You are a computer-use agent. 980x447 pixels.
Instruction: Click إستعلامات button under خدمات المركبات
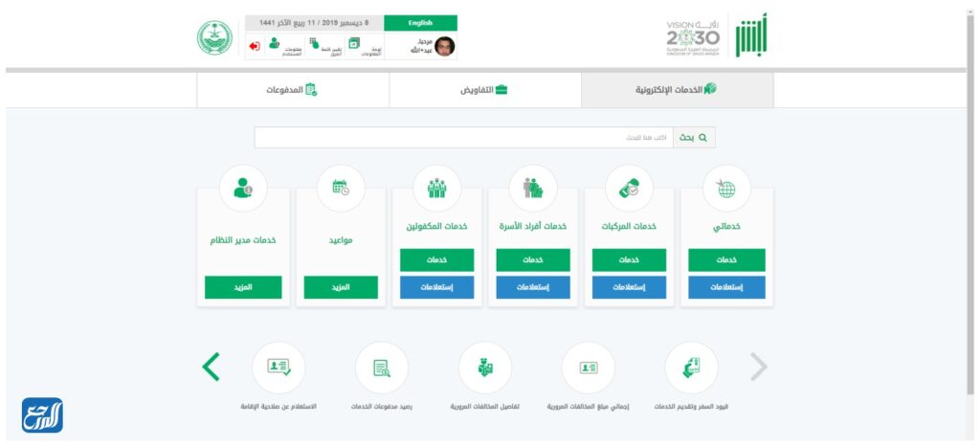(x=630, y=287)
